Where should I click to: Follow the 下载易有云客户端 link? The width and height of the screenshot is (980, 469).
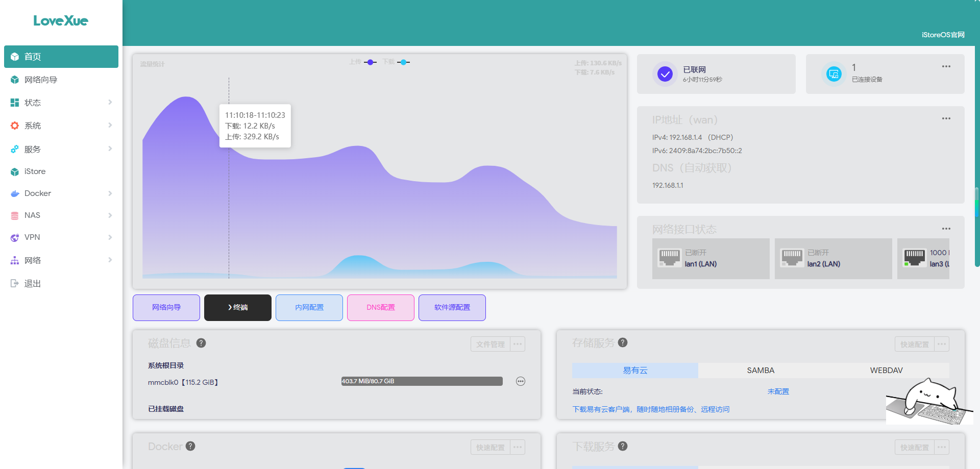pyautogui.click(x=651, y=409)
